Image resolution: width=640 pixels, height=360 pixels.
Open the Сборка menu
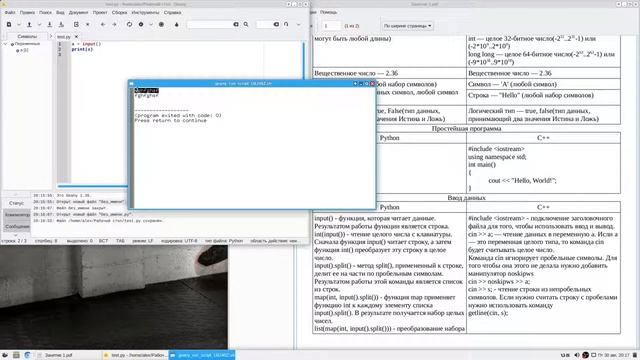tap(120, 13)
